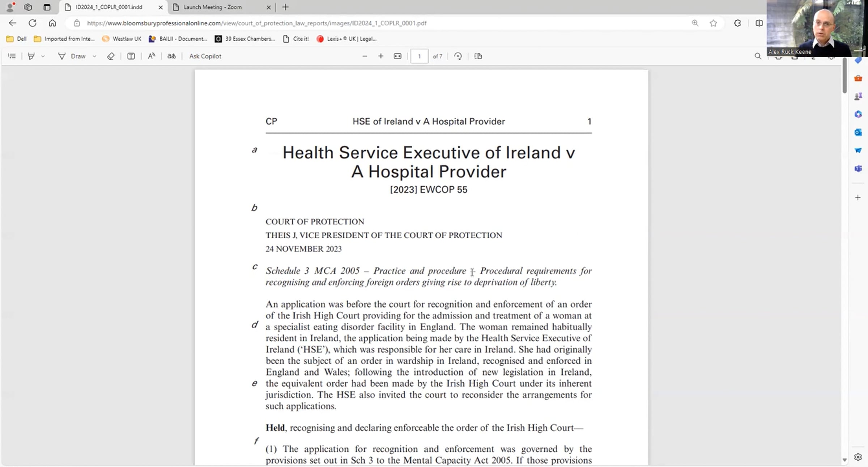The height and width of the screenshot is (467, 868).
Task: Open the Imported from Internet bookmarks folder
Action: click(x=64, y=39)
